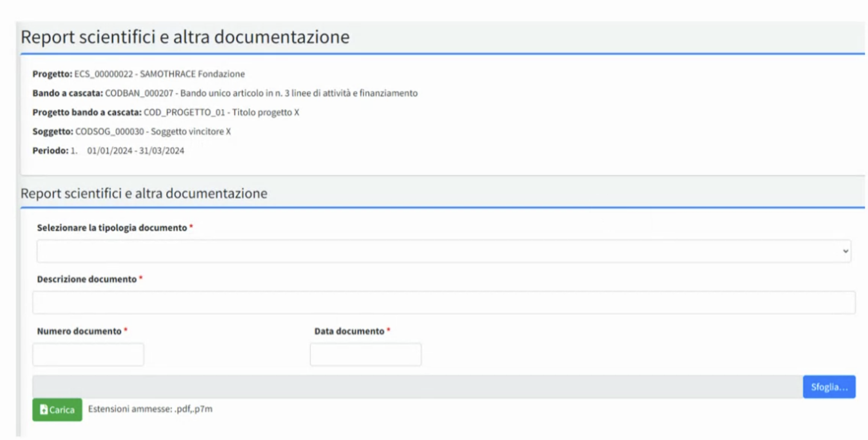The height and width of the screenshot is (440, 868).
Task: Click the Numero documento label
Action: pyautogui.click(x=79, y=331)
